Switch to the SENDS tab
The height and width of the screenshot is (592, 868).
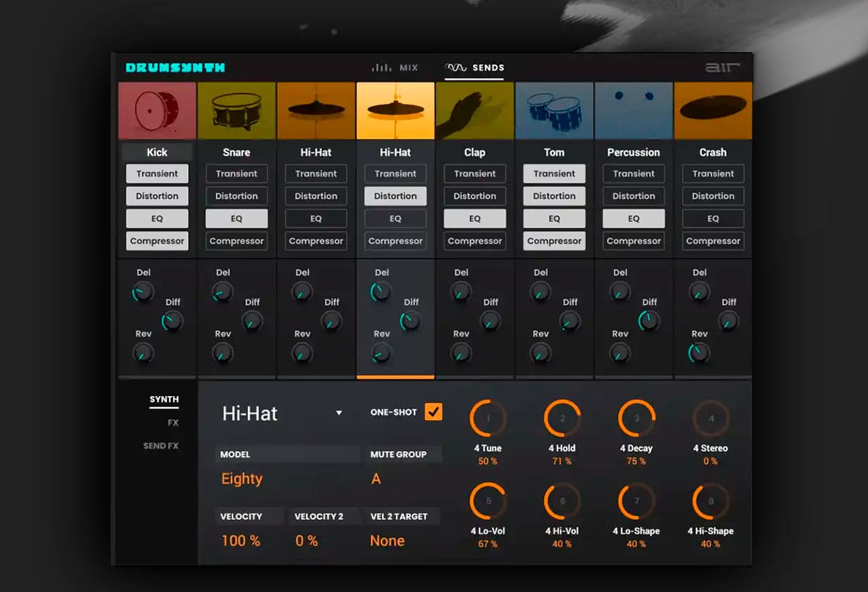[475, 68]
